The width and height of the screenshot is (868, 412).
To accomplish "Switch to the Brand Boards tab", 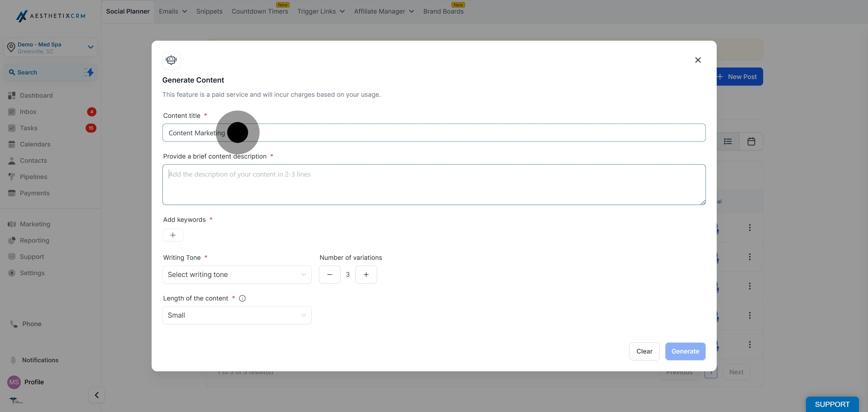I will (x=443, y=11).
